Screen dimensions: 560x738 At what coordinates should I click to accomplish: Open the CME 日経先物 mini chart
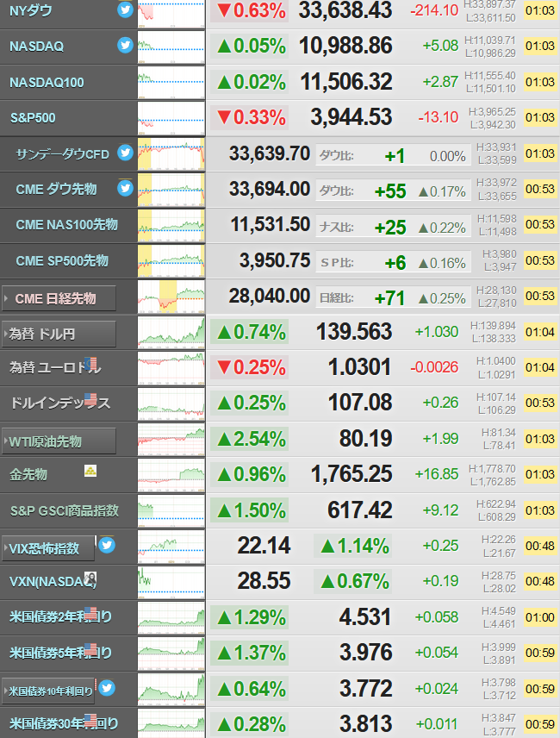(x=171, y=297)
